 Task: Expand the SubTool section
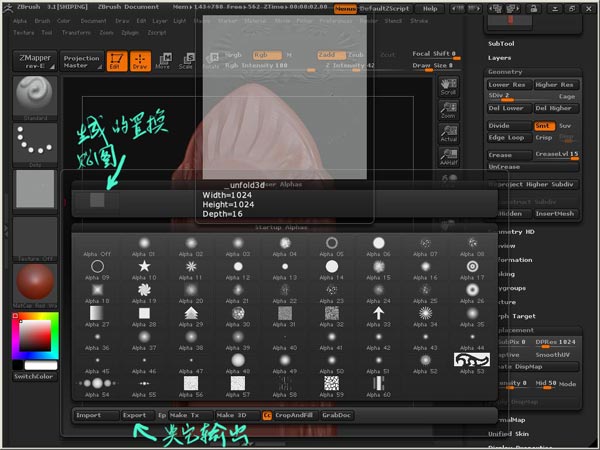tap(501, 44)
